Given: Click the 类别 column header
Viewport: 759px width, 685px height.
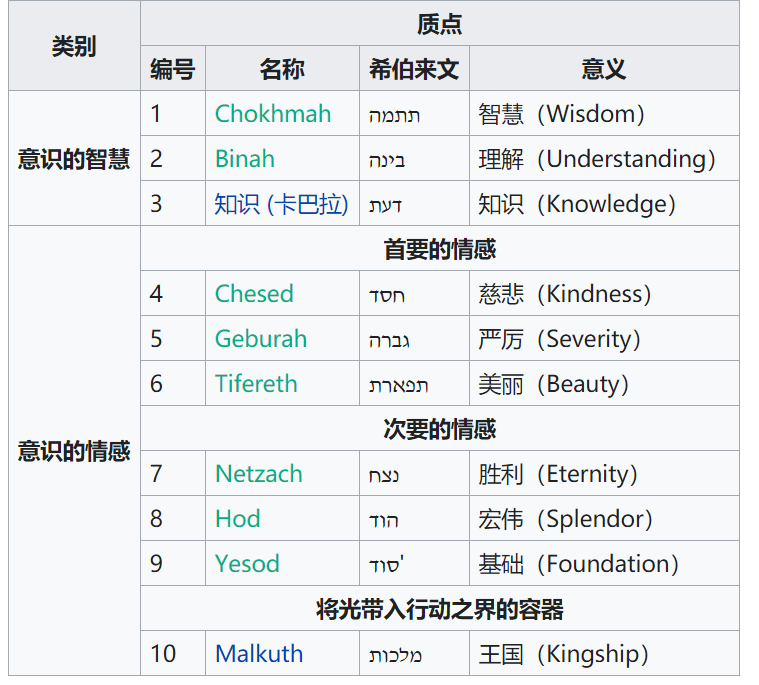Looking at the screenshot, I should (74, 46).
